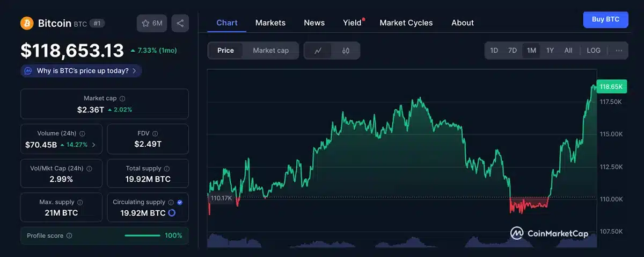Screen dimensions: 644x257
Task: Click the Profile score info icon
Action: coord(69,235)
